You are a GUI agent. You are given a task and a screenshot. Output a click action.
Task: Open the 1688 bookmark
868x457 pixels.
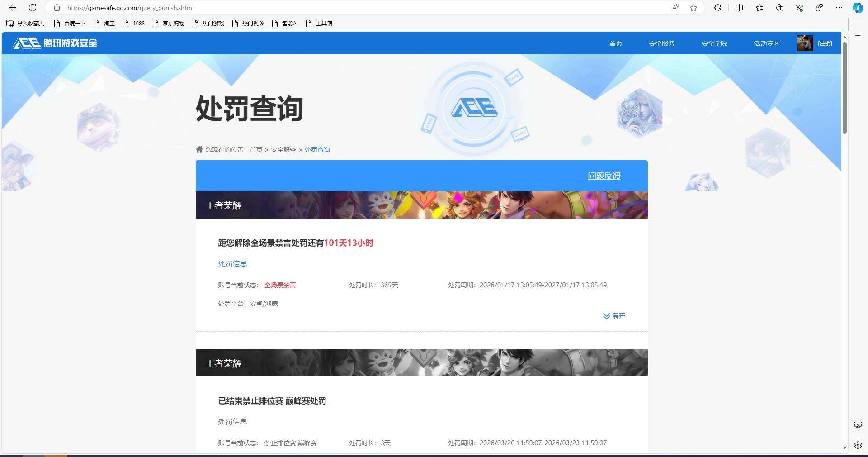point(134,24)
